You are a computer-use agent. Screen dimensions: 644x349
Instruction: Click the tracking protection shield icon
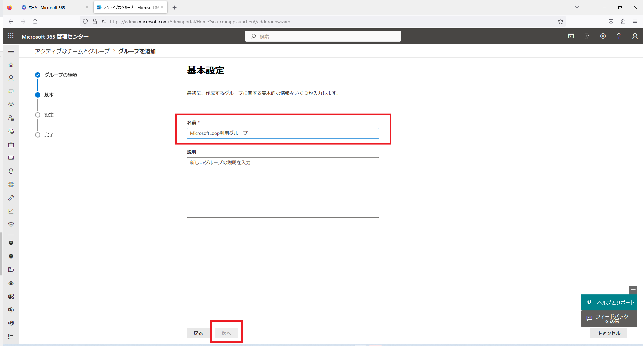coord(85,21)
